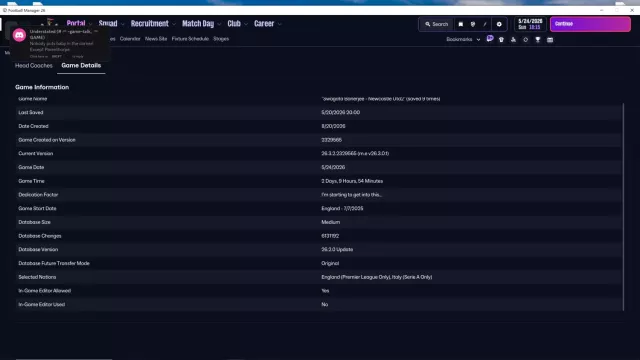The width and height of the screenshot is (640, 360).
Task: Expand the Recruitment menu chevron
Action: click(x=174, y=24)
